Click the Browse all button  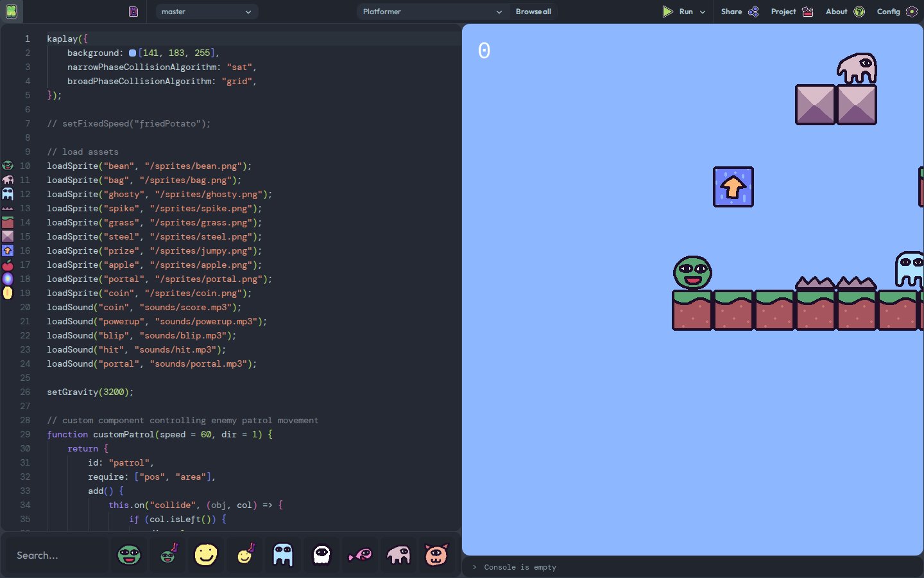point(533,12)
